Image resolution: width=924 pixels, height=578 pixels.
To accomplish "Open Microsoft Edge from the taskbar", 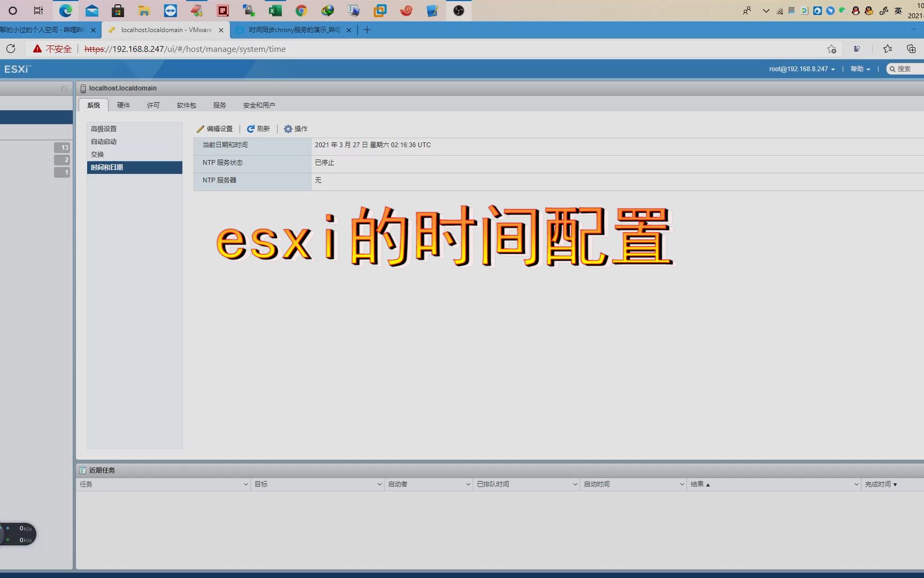I will click(66, 10).
